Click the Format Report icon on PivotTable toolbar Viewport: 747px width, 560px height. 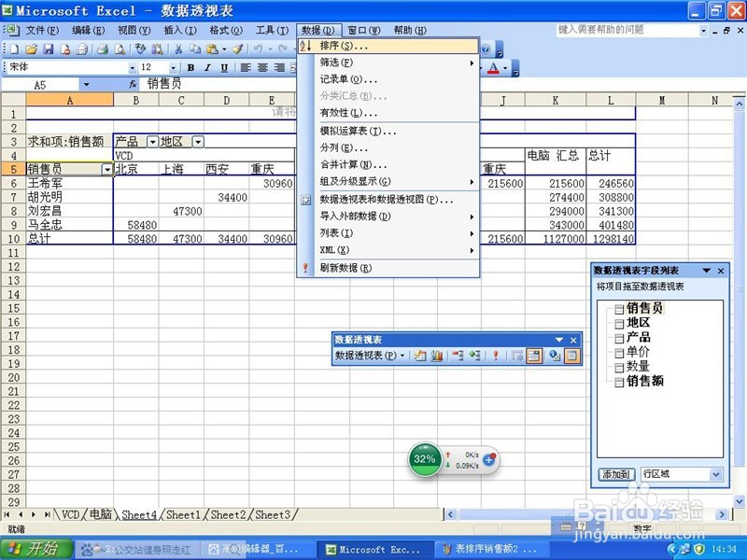click(422, 356)
